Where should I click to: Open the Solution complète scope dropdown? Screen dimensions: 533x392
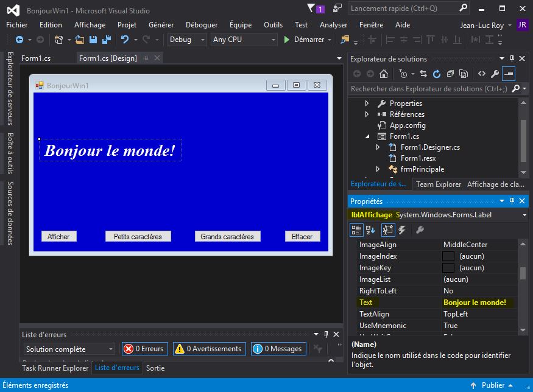pos(68,348)
